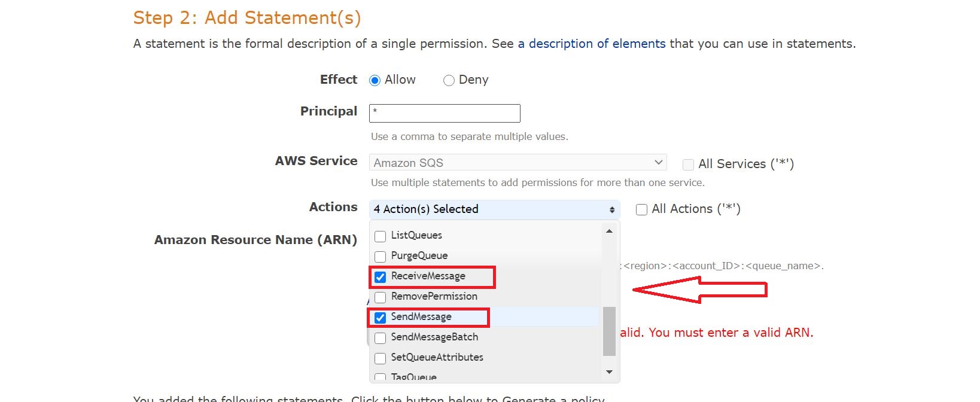
Task: Check the RemovePermission action checkbox
Action: click(381, 297)
